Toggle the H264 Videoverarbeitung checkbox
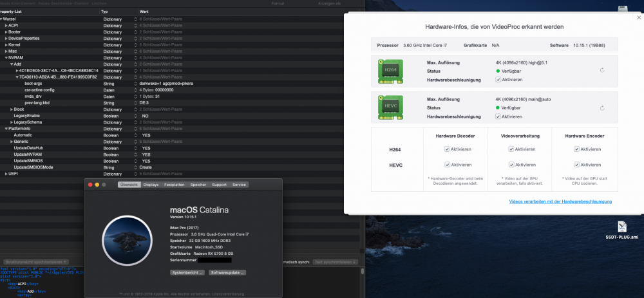The width and height of the screenshot is (644, 298). click(511, 149)
